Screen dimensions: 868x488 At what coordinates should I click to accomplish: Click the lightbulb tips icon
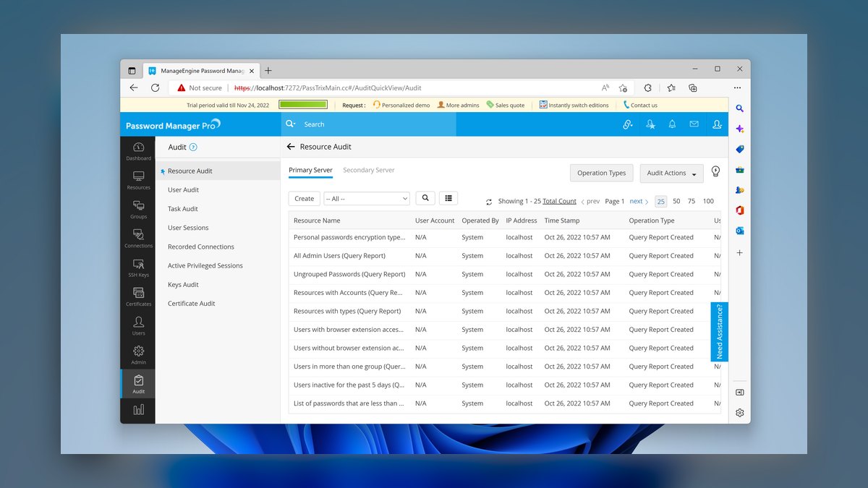(715, 171)
